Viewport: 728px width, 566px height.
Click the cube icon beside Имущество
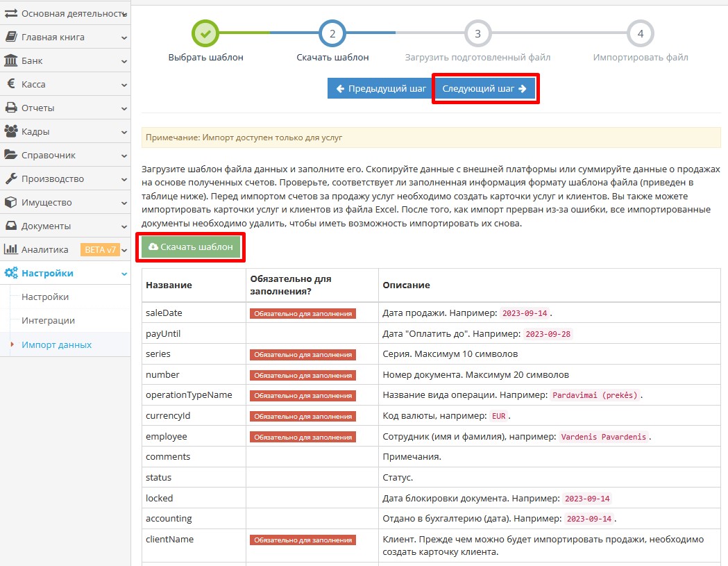[x=11, y=202]
